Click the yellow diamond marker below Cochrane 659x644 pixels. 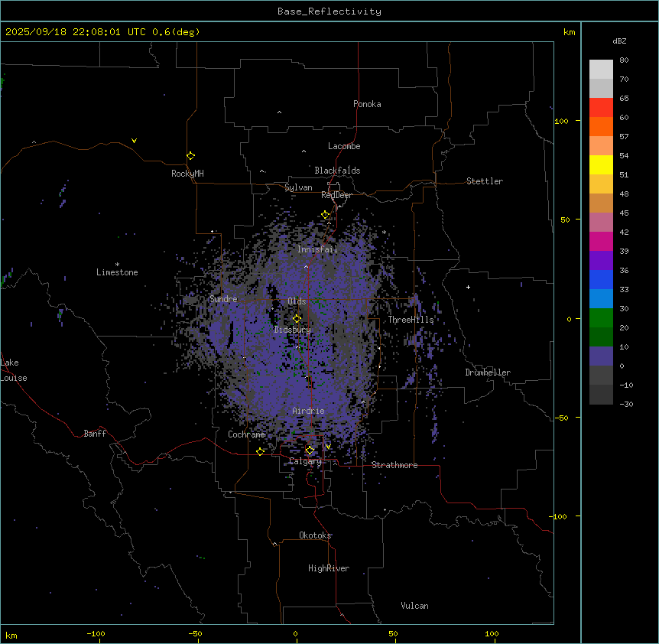[x=260, y=451]
